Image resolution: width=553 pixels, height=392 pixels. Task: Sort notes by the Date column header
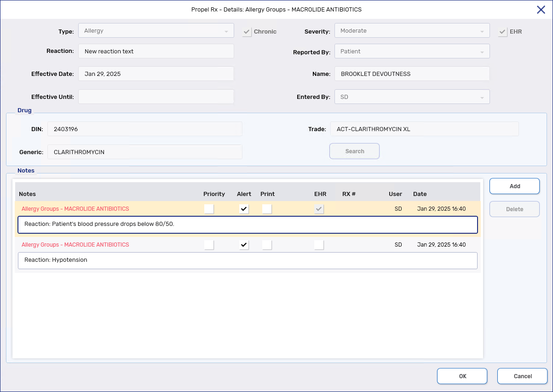pyautogui.click(x=420, y=194)
